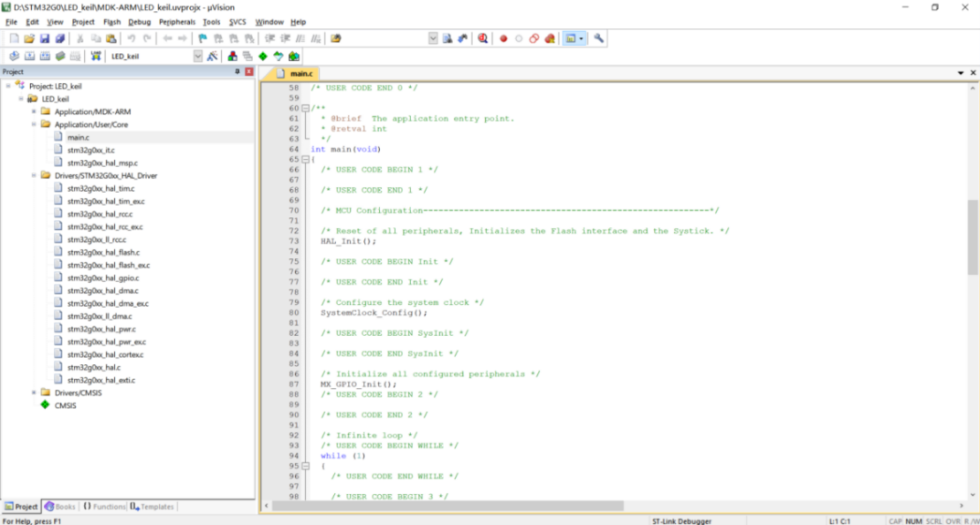Screen dimensions: 980x525
Task: Insert a breakpoint with the red dot icon
Action: [503, 39]
